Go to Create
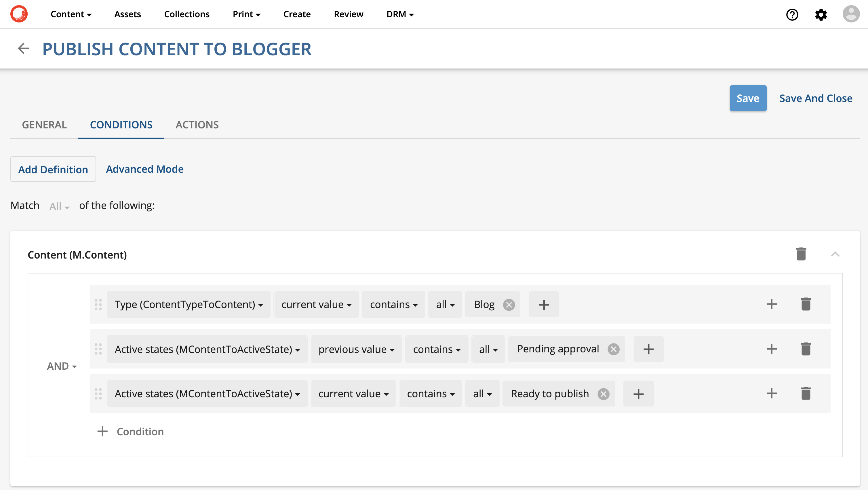Image resolution: width=868 pixels, height=490 pixels. (x=297, y=14)
